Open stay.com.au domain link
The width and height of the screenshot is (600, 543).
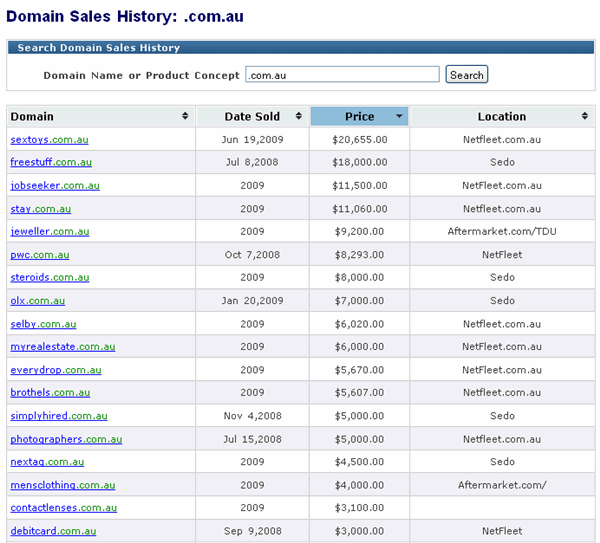pos(40,209)
